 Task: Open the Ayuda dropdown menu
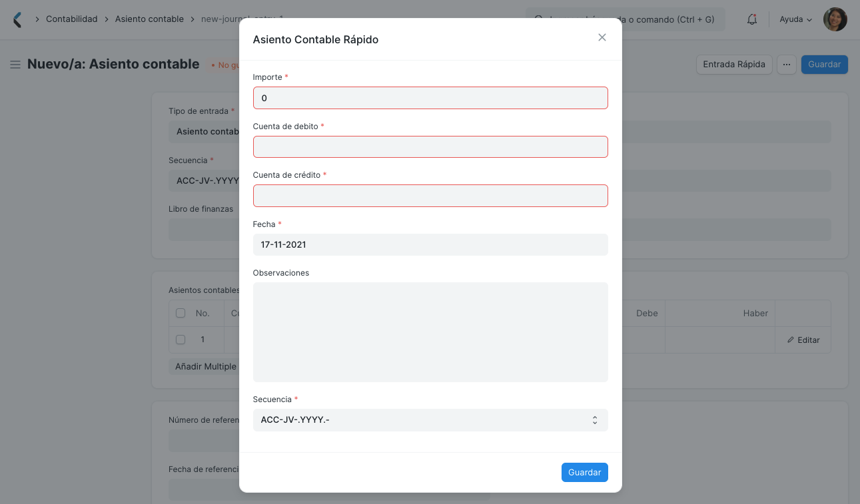(x=796, y=19)
